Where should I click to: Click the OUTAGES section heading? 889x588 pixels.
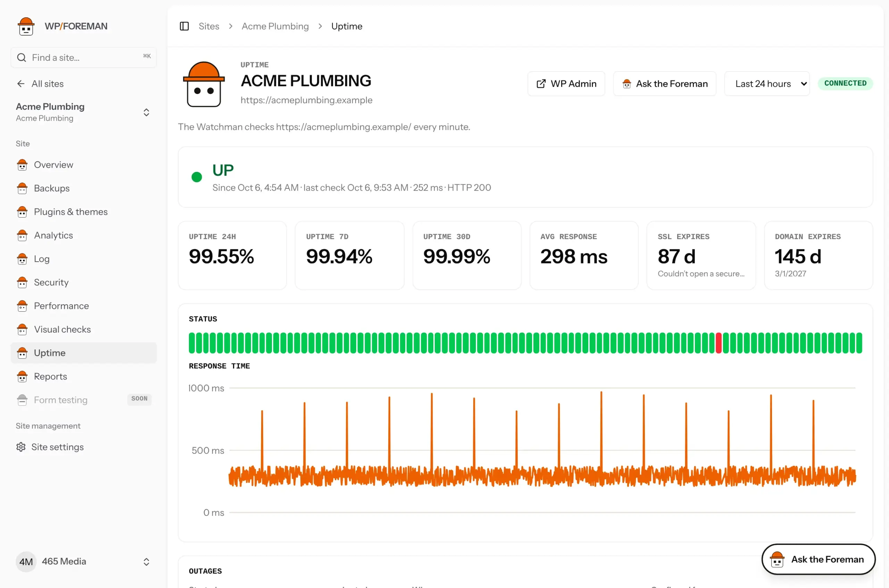pyautogui.click(x=205, y=571)
